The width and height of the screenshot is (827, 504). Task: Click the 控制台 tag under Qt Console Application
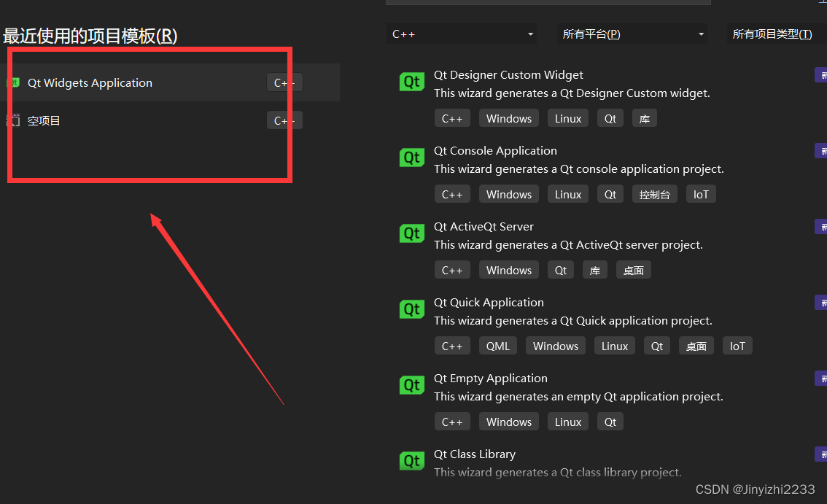click(x=655, y=194)
